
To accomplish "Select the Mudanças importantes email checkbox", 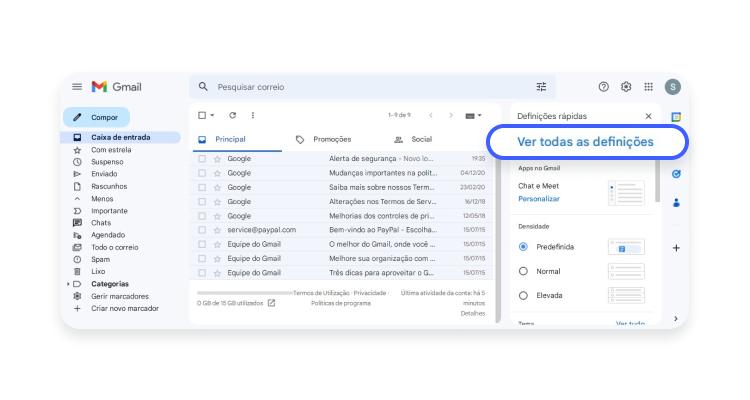I will 202,173.
